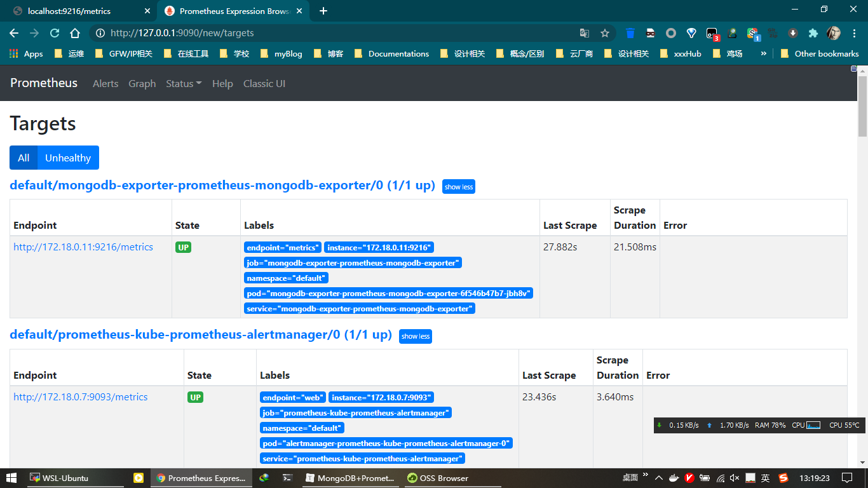Viewport: 868px width, 488px height.
Task: Open the blue diamond extension icon
Action: pos(691,33)
